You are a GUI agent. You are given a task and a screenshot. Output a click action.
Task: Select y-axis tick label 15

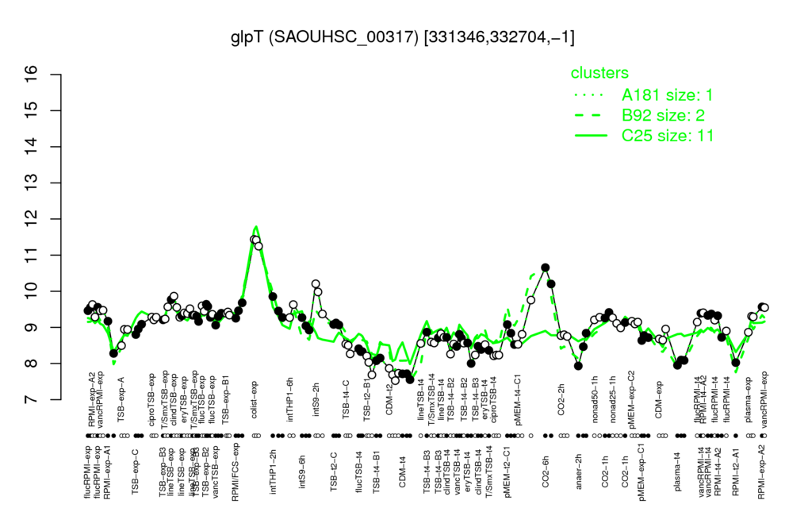pos(31,110)
